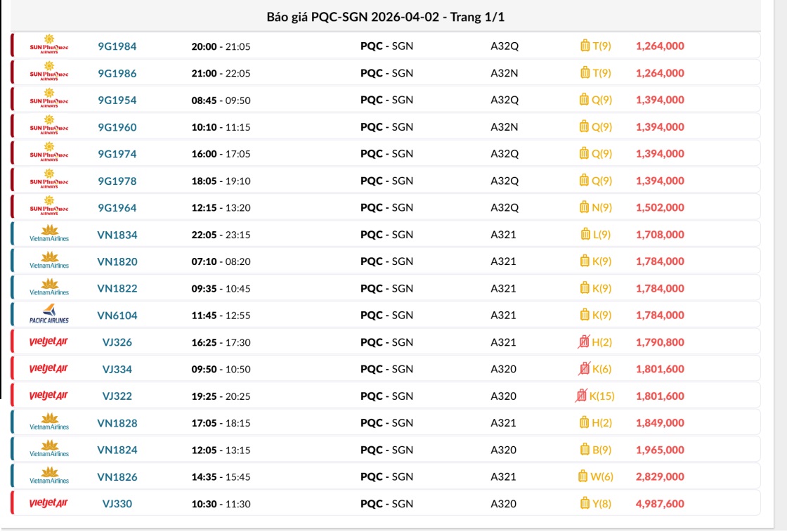Select the 12:15 - 13:20 departure time row
Screen dimensions: 787x532
[221, 207]
